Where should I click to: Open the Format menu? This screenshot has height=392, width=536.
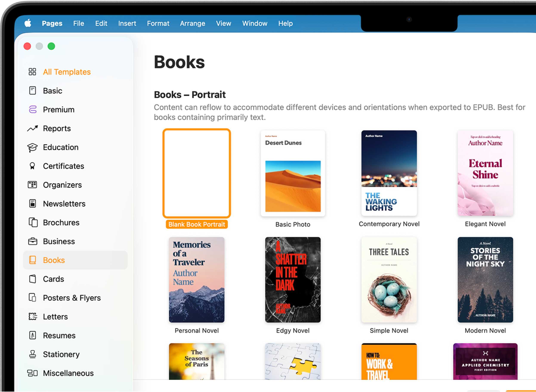point(158,23)
